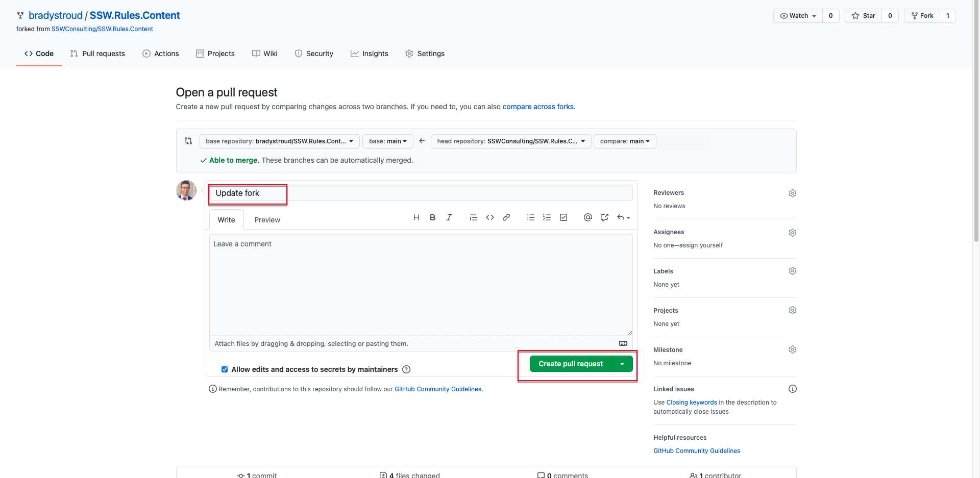Open the Pull requests tab

pyautogui.click(x=97, y=54)
